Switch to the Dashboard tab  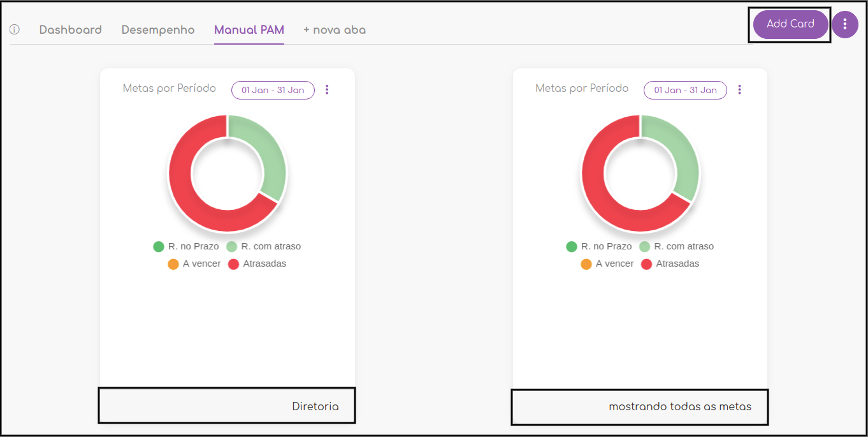click(x=71, y=30)
